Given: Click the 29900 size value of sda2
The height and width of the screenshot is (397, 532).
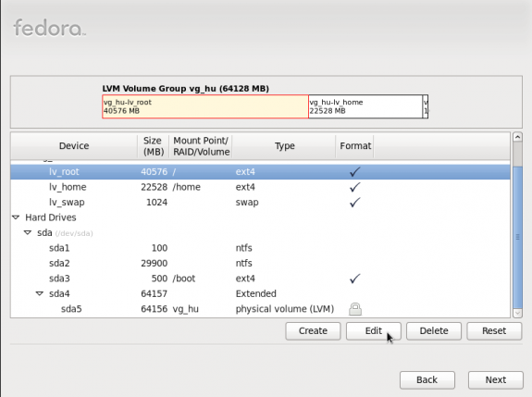Looking at the screenshot, I should tap(154, 264).
